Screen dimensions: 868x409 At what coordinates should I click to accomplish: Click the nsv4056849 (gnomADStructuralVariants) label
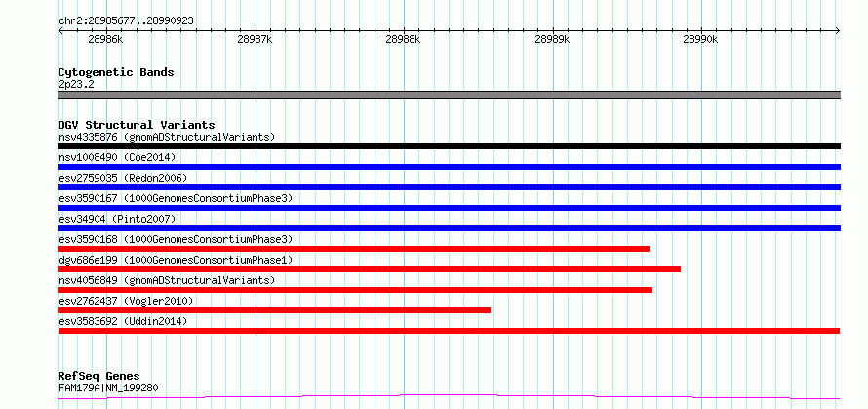[x=167, y=280]
